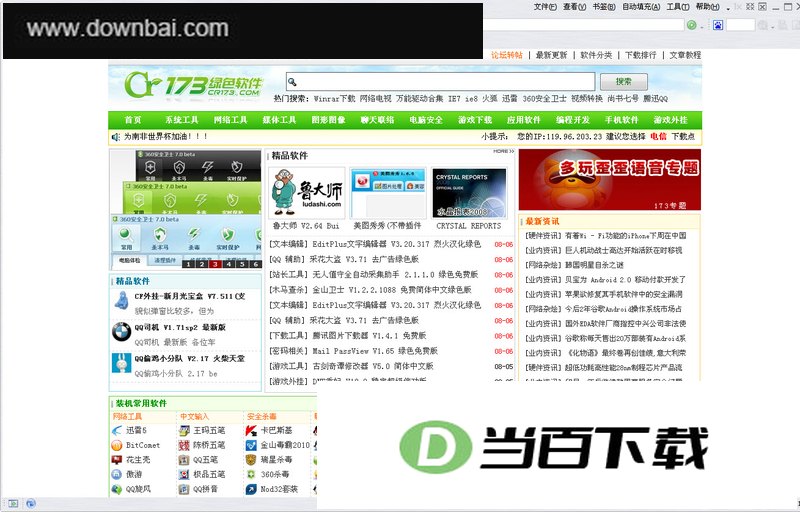This screenshot has height=512, width=800.
Task: Click the 傲游 Maxthon blue icon
Action: click(117, 474)
